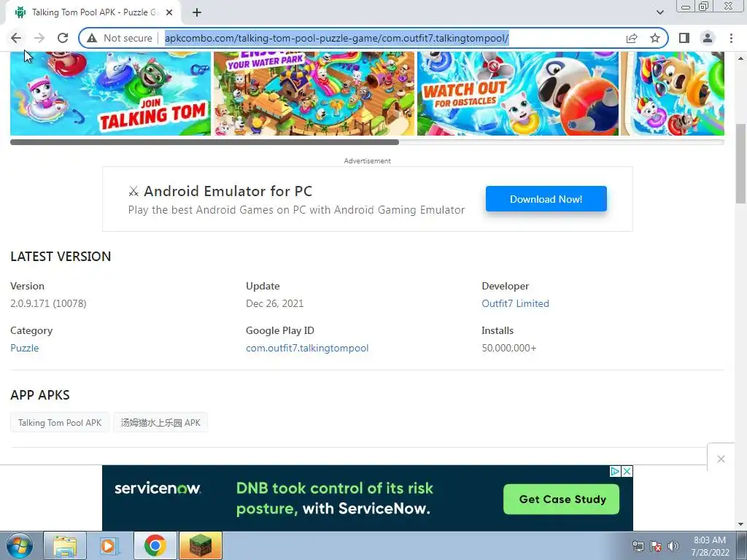Image resolution: width=747 pixels, height=560 pixels.
Task: Click the scrollbar down arrow
Action: point(741,525)
